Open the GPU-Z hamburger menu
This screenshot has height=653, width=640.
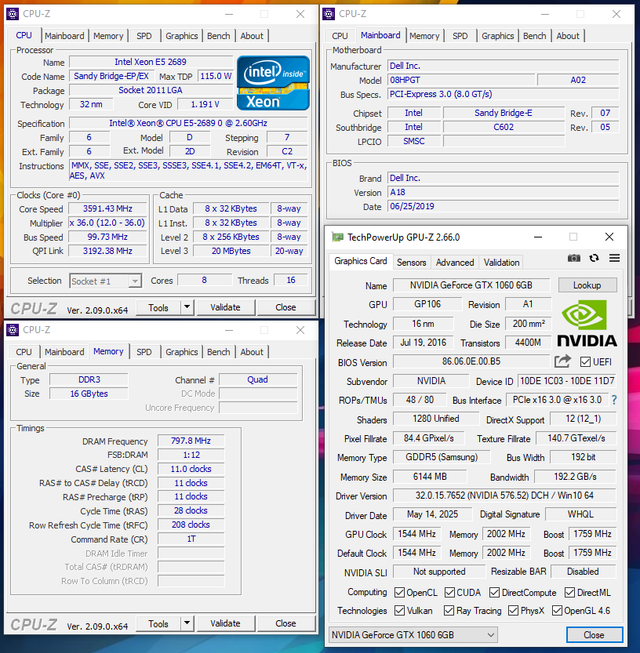614,258
